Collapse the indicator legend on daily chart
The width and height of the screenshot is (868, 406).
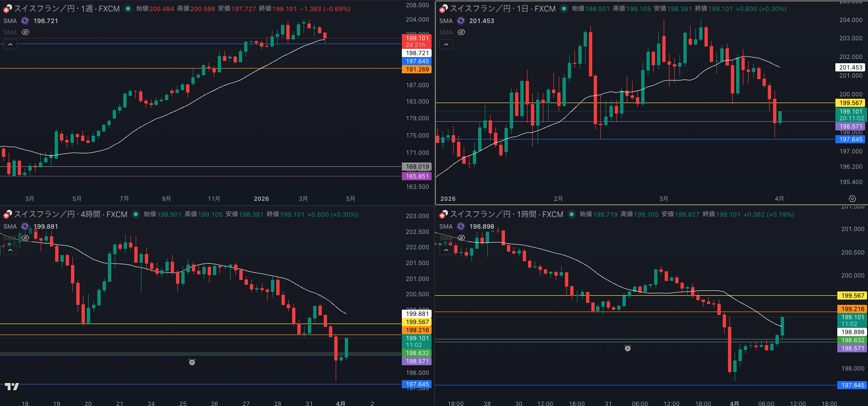446,45
